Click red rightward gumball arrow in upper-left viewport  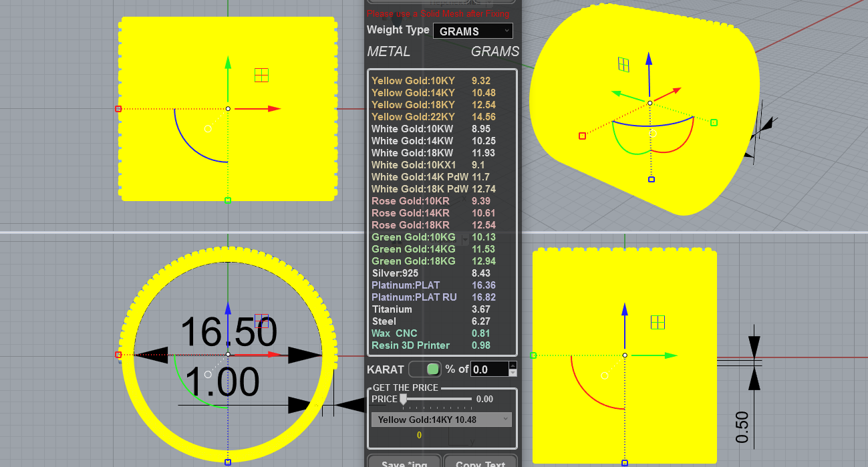(x=274, y=108)
